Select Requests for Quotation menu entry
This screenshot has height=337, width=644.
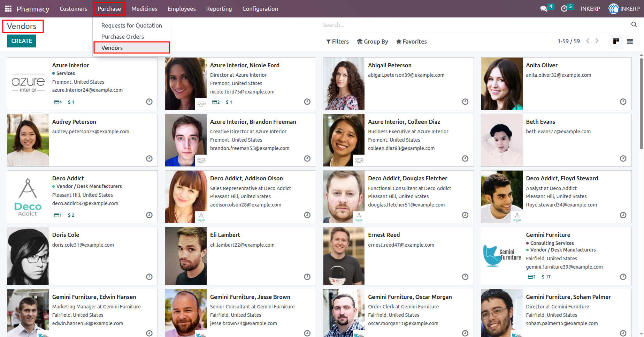click(x=132, y=25)
